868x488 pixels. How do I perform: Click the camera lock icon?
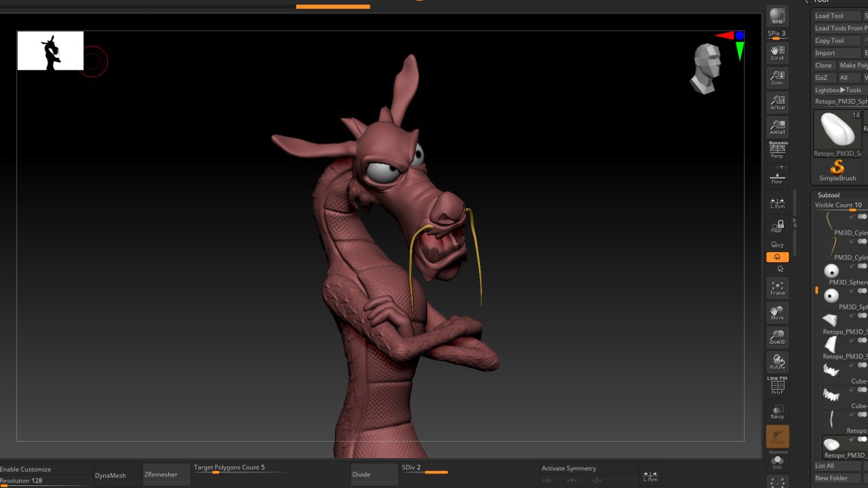(x=777, y=226)
